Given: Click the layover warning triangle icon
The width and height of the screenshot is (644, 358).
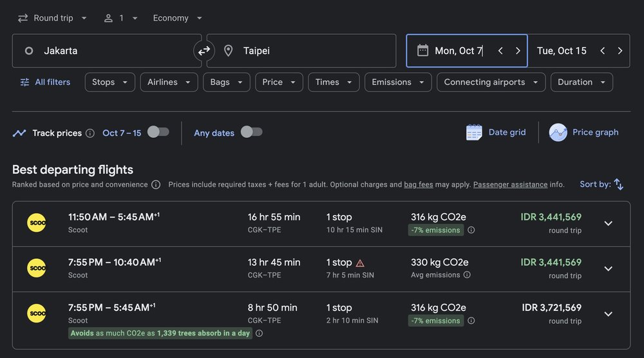Looking at the screenshot, I should [x=360, y=263].
